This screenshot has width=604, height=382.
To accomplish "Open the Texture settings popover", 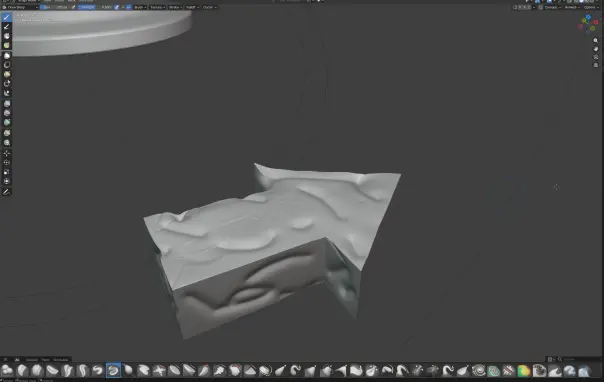I will click(158, 7).
